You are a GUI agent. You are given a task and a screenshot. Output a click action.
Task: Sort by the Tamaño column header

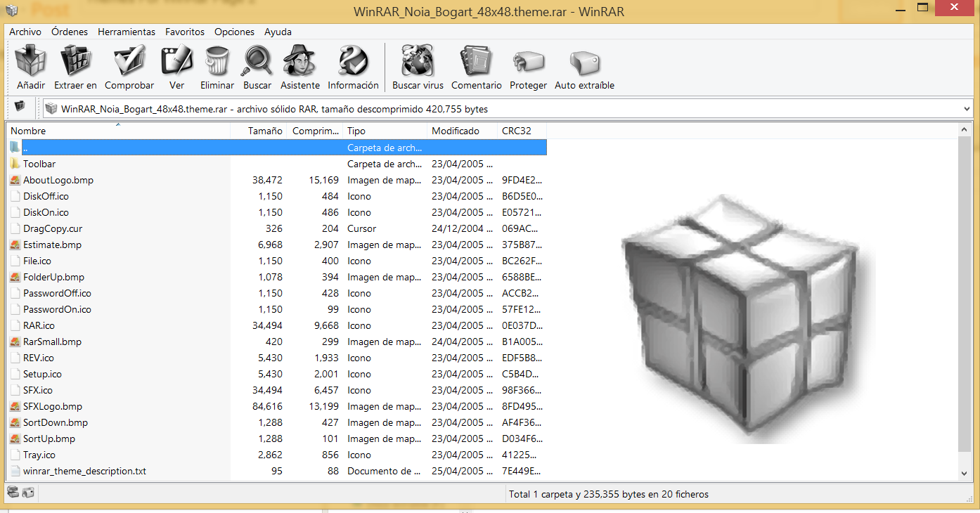259,131
